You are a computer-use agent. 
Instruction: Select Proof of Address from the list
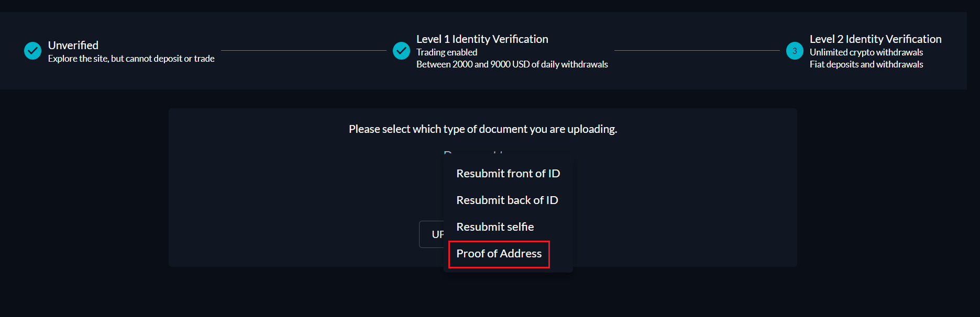499,254
